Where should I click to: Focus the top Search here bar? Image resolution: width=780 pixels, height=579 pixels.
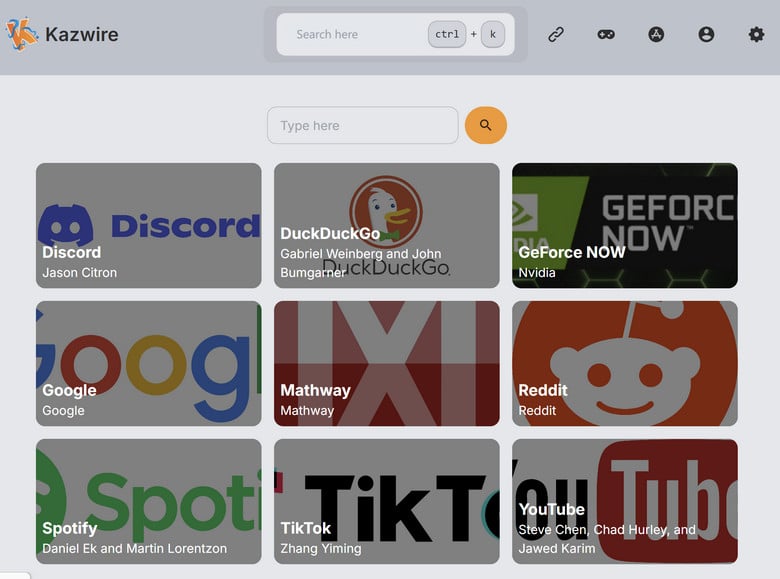395,34
